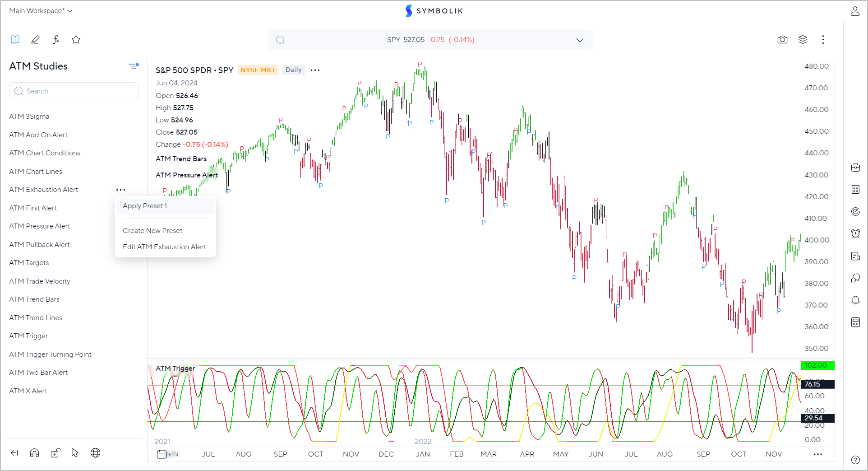Add ATM Add On Alert study
The width and height of the screenshot is (868, 471).
coord(38,135)
